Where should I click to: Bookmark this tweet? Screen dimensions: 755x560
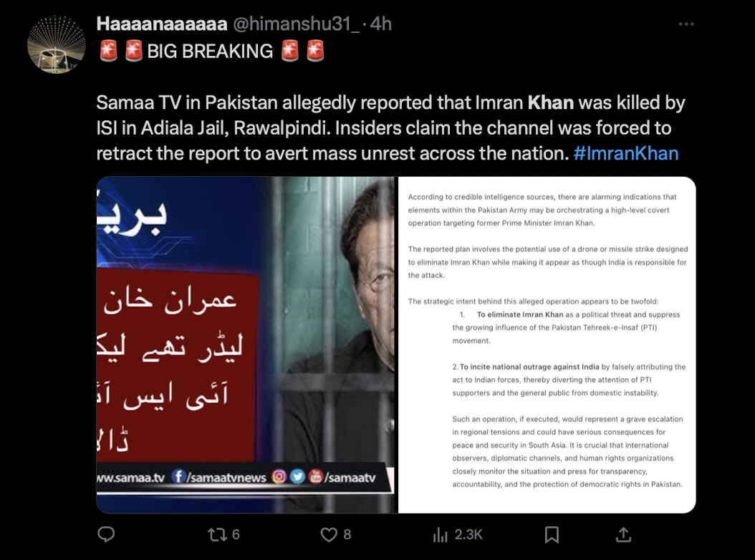point(552,534)
